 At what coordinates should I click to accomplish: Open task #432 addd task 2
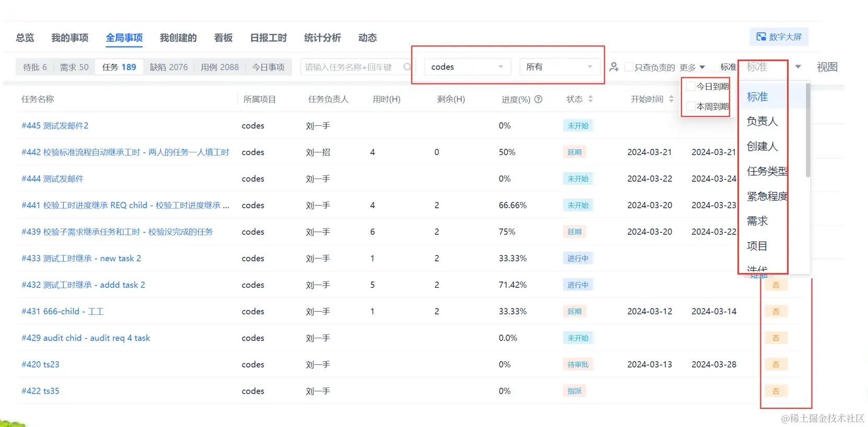pos(83,285)
